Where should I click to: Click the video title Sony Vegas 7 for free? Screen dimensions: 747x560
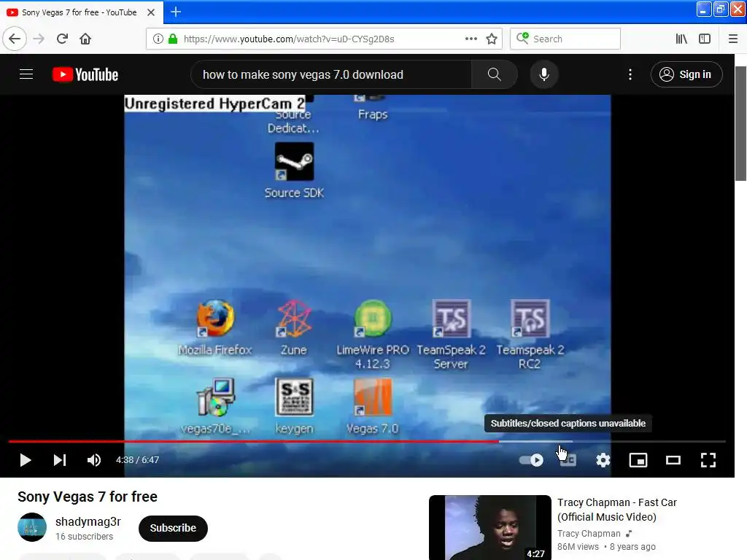[88, 497]
